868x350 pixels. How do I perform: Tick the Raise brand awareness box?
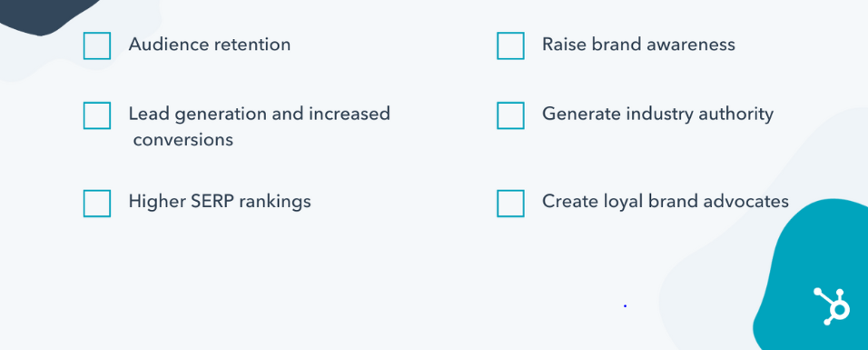coord(510,45)
